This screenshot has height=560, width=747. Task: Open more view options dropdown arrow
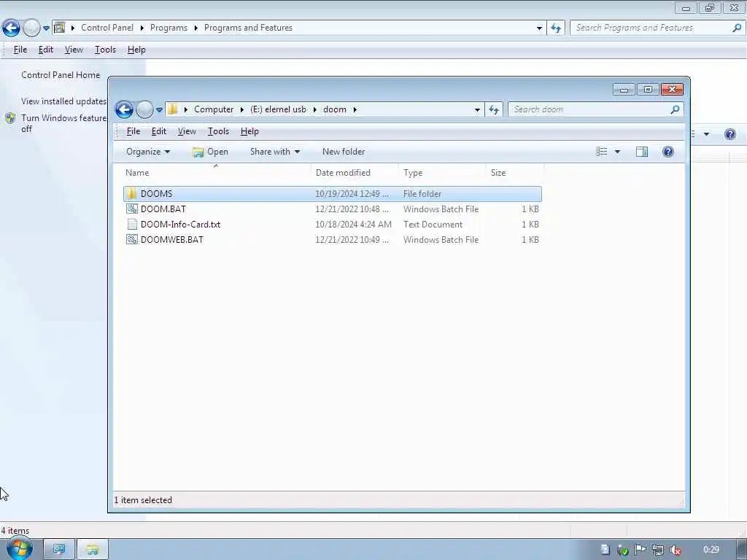[617, 152]
